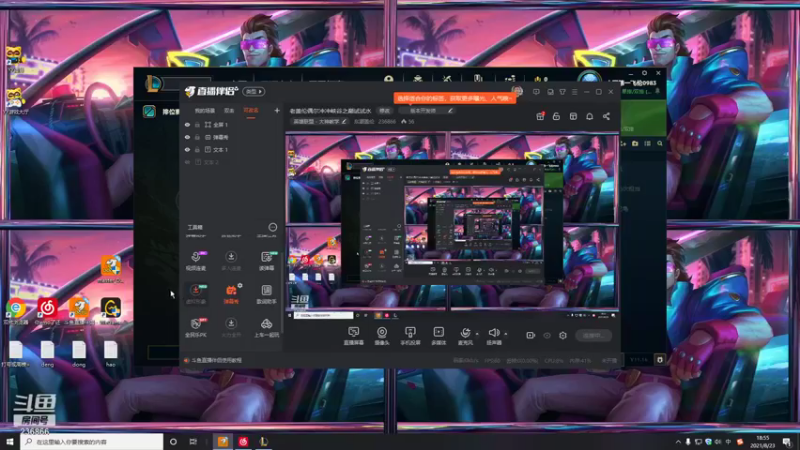Viewport: 800px width, 450px height.
Task: Toggle the 麦克风 microphone
Action: coord(465,336)
